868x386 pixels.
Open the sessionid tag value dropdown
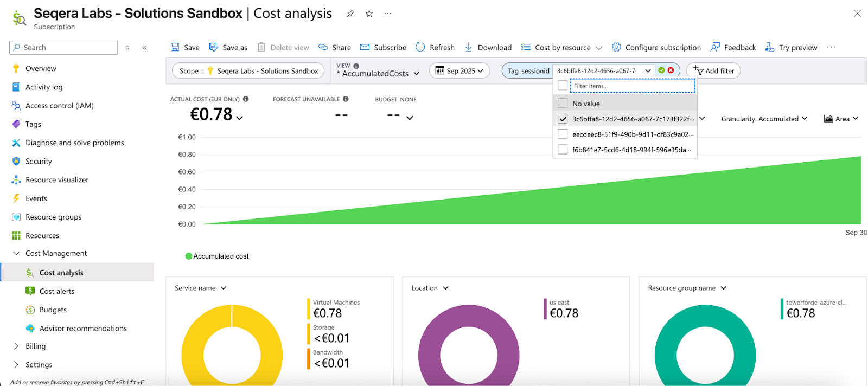coord(604,70)
